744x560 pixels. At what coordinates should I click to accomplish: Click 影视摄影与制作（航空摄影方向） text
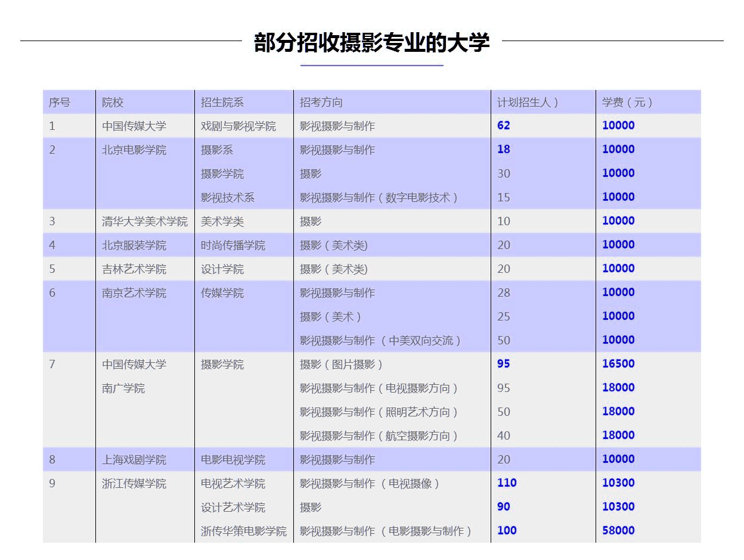point(378,435)
